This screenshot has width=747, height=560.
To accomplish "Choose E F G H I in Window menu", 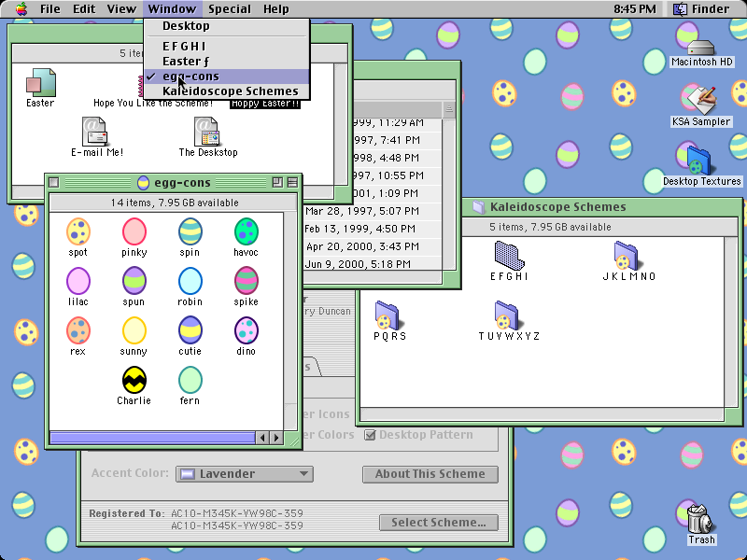I will point(227,46).
